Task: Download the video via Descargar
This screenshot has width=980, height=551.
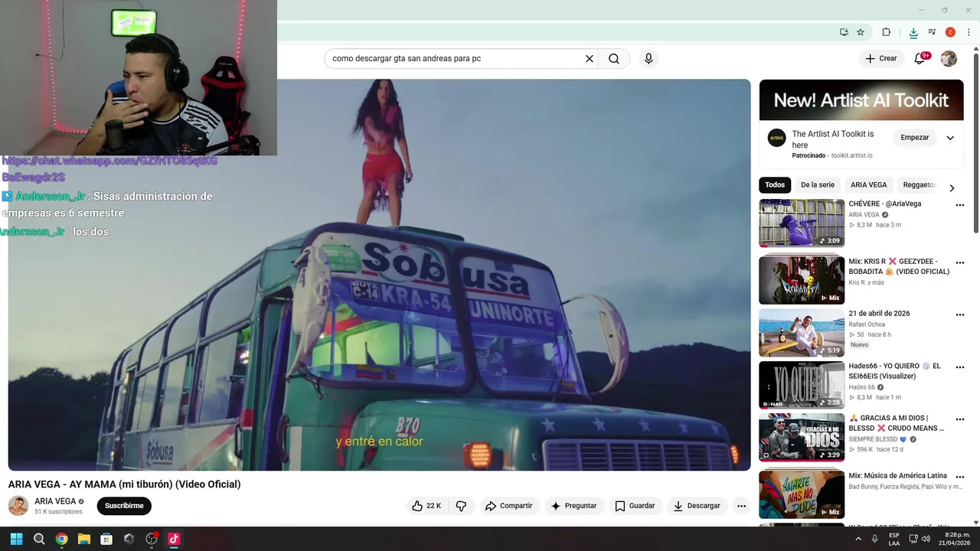Action: (x=697, y=506)
